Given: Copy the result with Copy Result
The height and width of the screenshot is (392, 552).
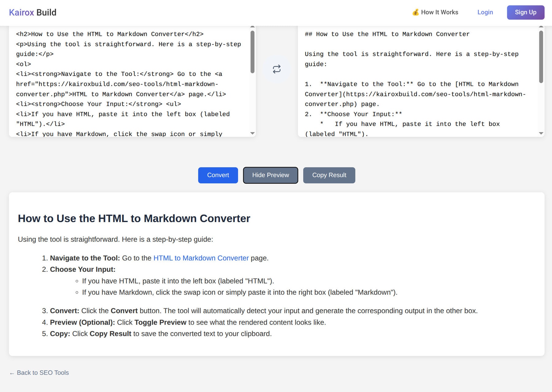Looking at the screenshot, I should (329, 175).
